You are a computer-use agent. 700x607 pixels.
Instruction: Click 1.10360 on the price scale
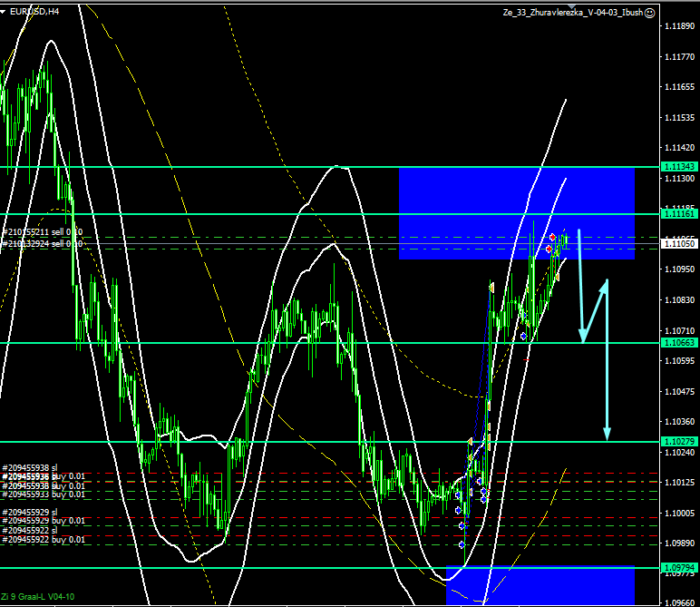[x=679, y=421]
